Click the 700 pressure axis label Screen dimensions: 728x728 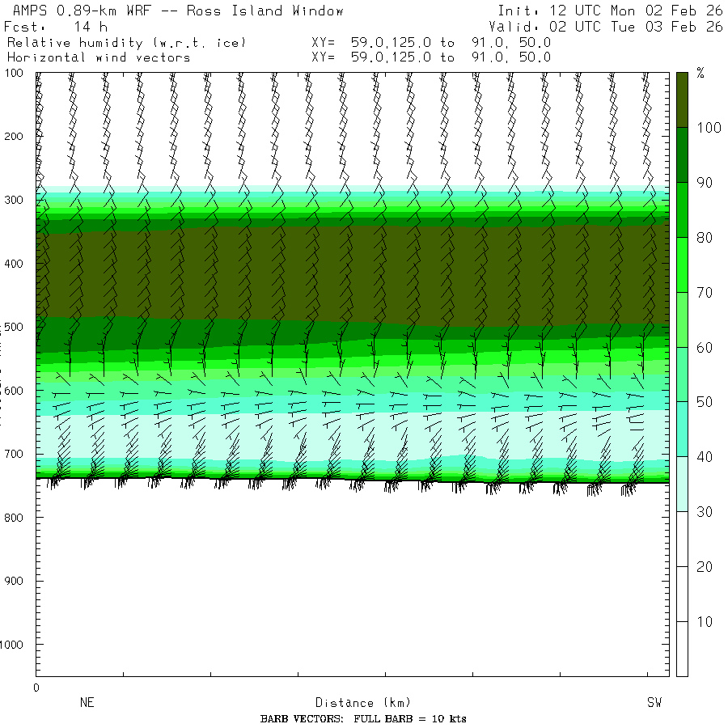14,454
